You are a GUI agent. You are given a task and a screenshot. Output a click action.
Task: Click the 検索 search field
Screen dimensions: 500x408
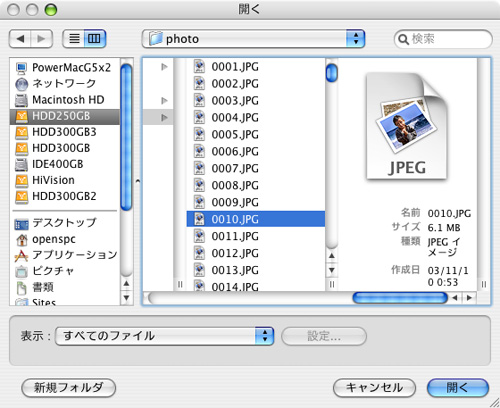pos(443,39)
